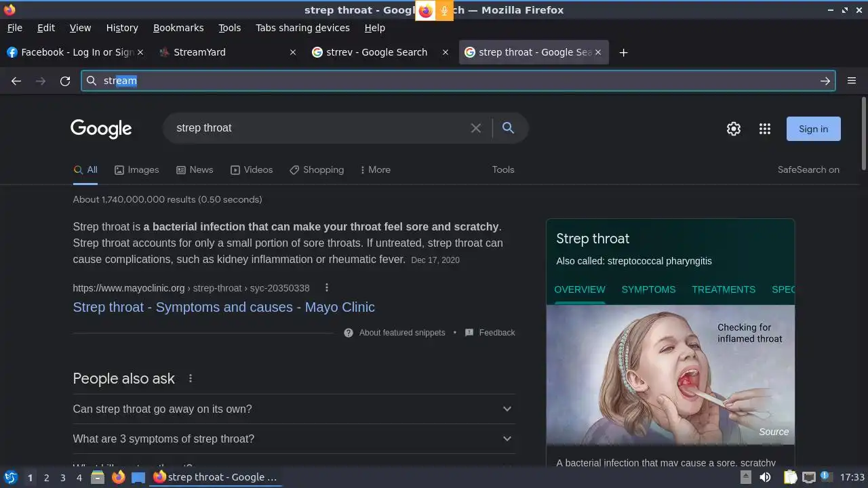Click the Firefox sharing indicator icon at top
This screenshot has height=488, width=868.
coord(425,11)
